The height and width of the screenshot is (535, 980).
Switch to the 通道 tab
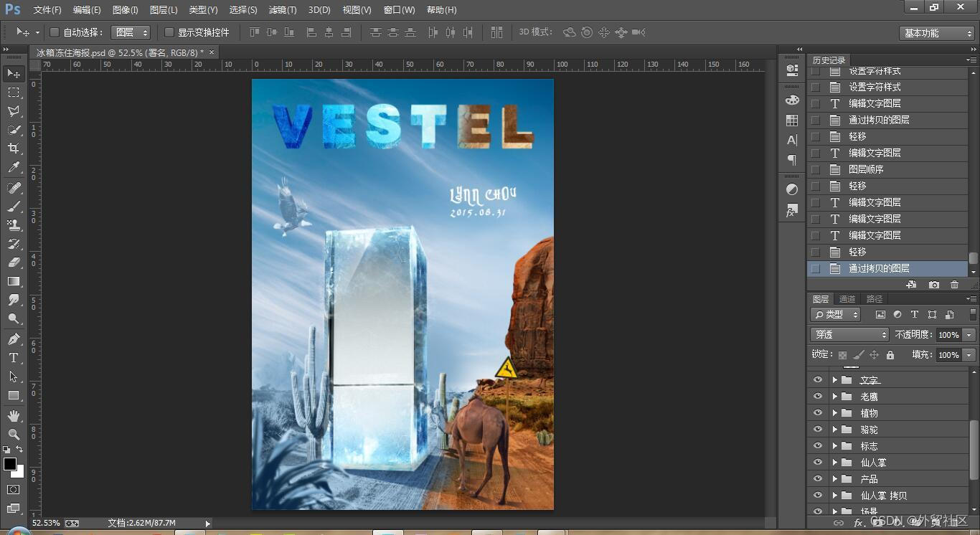[847, 299]
